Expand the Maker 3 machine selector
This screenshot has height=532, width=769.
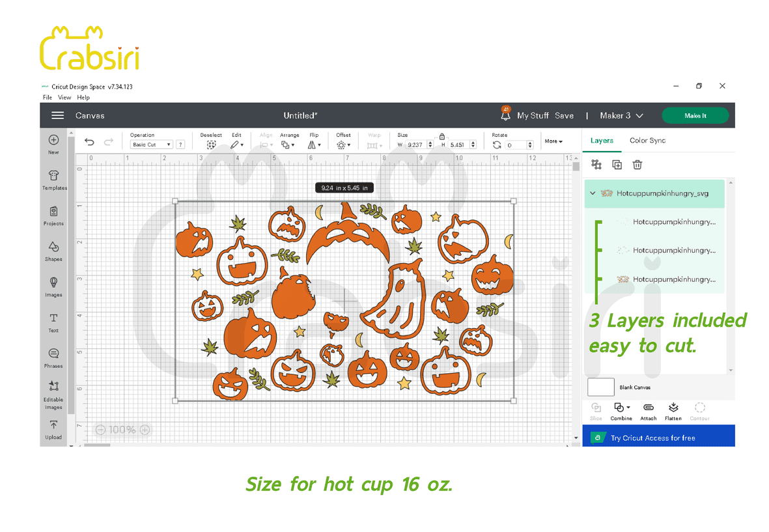pyautogui.click(x=621, y=115)
